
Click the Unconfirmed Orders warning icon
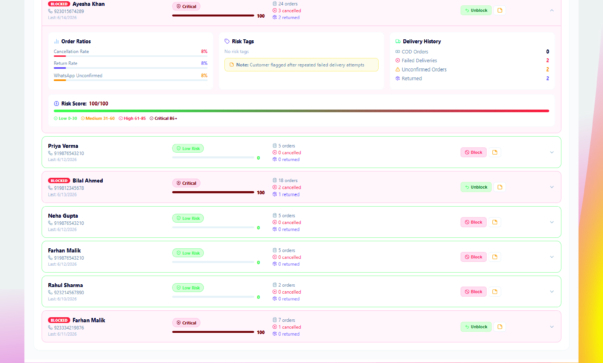(398, 70)
